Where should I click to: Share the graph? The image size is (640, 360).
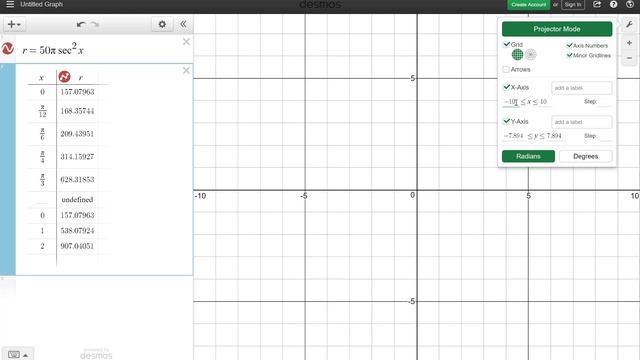click(597, 4)
